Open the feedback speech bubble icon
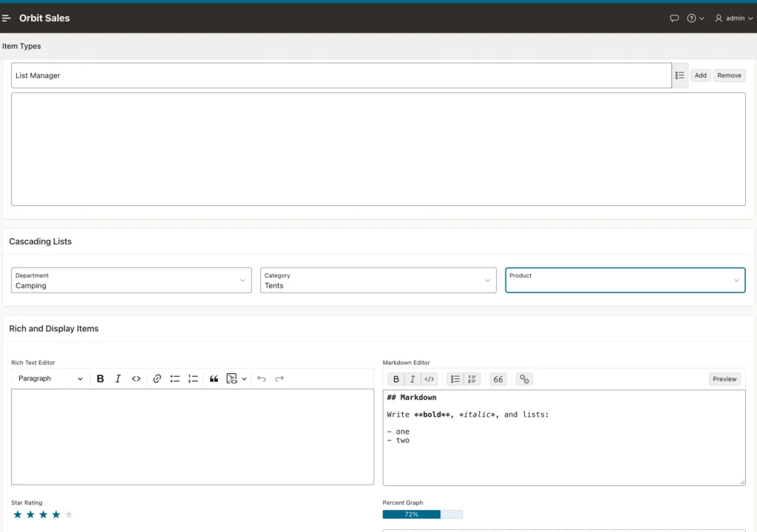Viewport: 757px width, 532px height. (x=674, y=18)
